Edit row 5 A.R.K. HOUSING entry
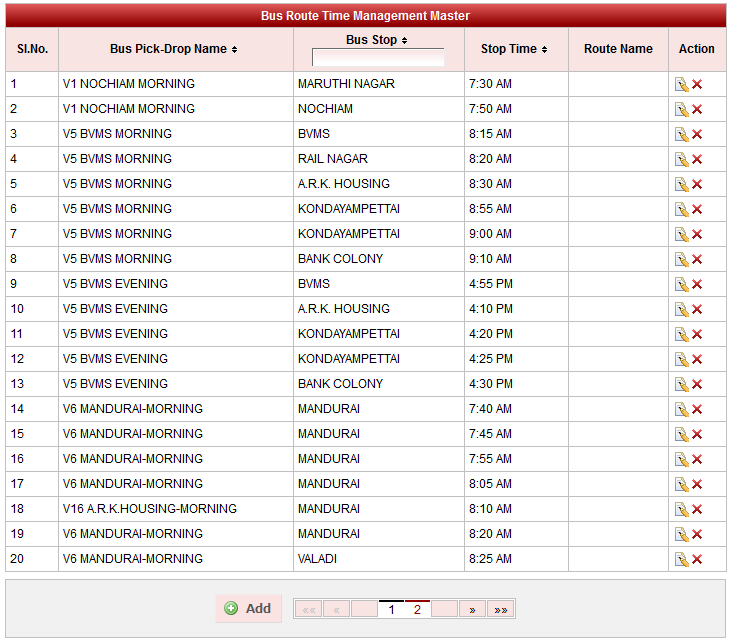This screenshot has height=641, width=729. [x=682, y=185]
